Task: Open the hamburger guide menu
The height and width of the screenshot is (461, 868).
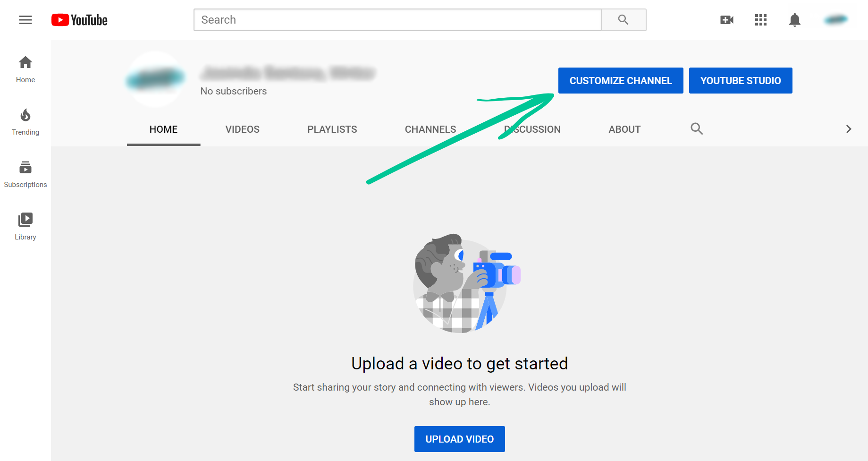Action: click(25, 20)
